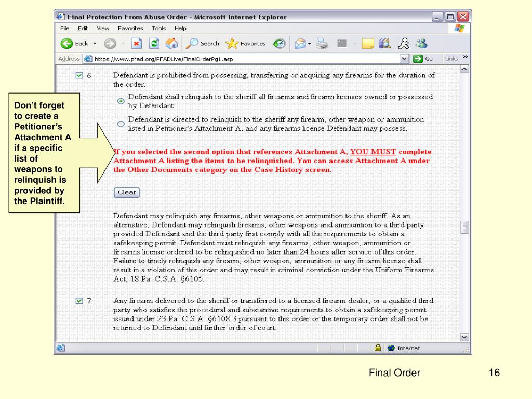This screenshot has height=399, width=532.
Task: Click the '§6108.3' text in item 7
Action: pyautogui.click(x=222, y=319)
